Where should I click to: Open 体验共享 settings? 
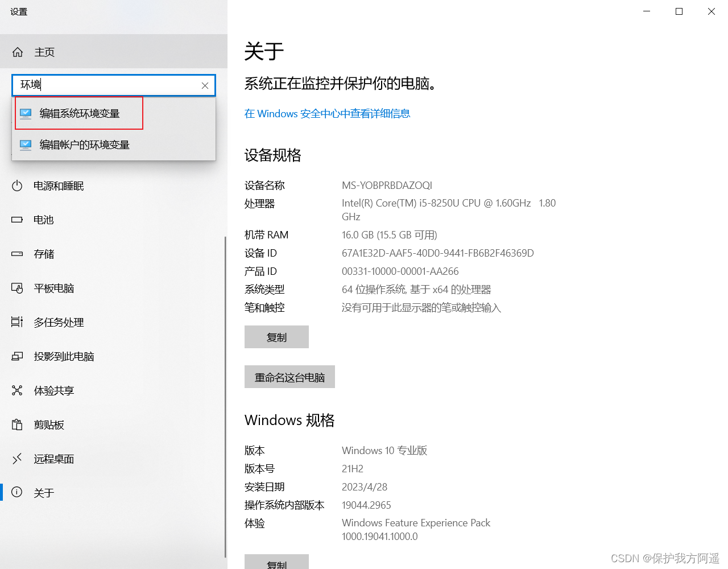(x=113, y=390)
